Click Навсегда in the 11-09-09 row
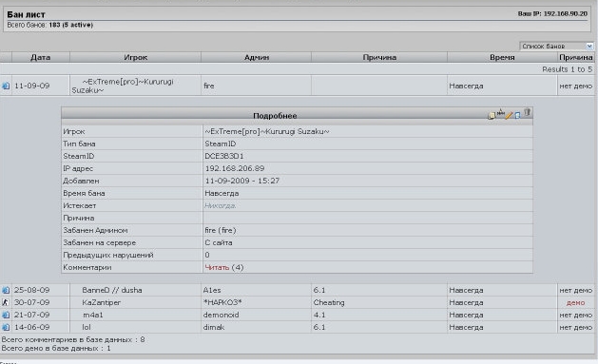Screen dimensions: 598x364 (466, 86)
